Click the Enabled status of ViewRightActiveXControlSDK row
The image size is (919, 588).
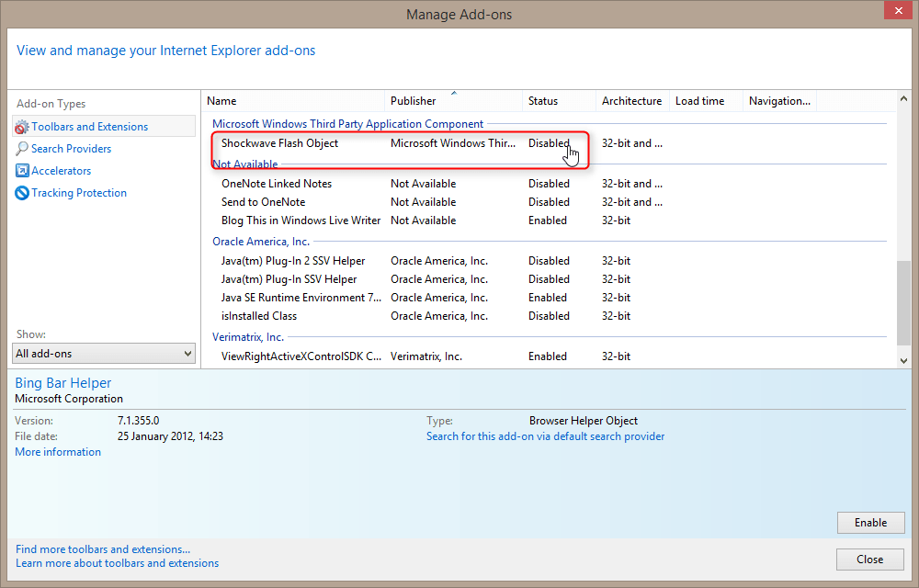[x=548, y=356]
